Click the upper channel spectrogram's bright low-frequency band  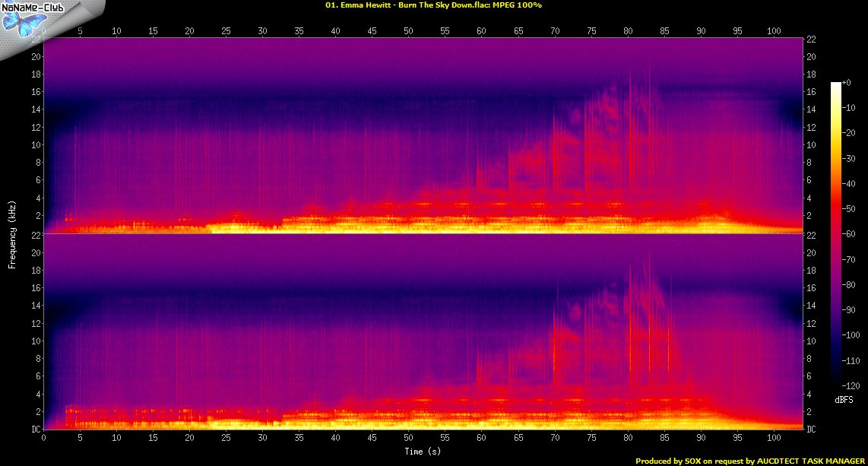click(380, 226)
